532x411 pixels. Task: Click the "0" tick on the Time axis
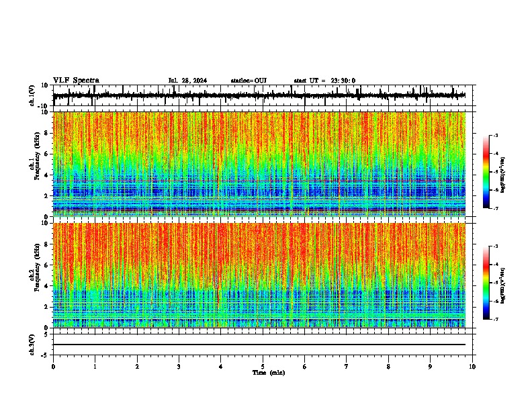tap(53, 367)
